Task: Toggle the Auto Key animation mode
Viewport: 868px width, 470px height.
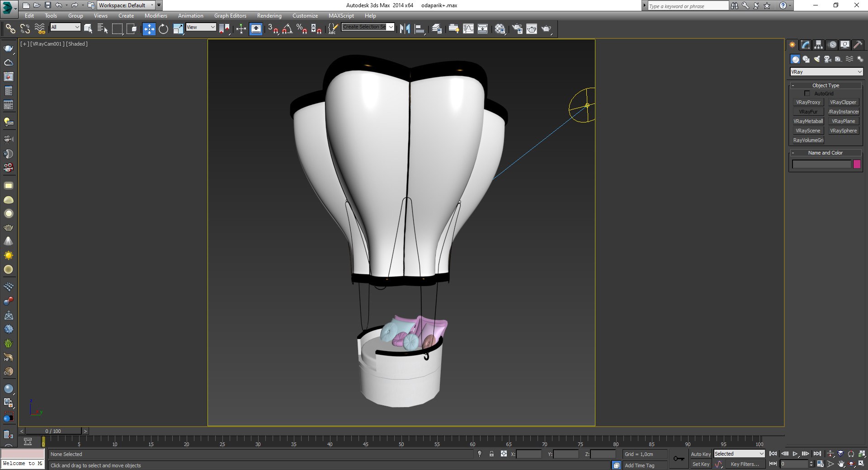Action: pyautogui.click(x=700, y=454)
